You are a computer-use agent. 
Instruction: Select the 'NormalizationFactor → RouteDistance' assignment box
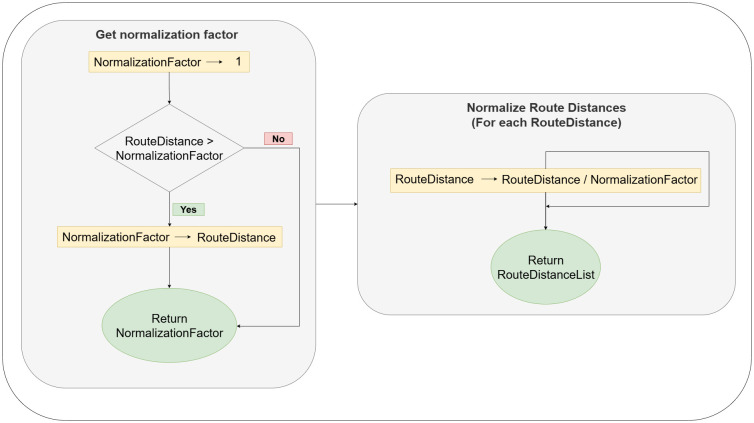[169, 237]
